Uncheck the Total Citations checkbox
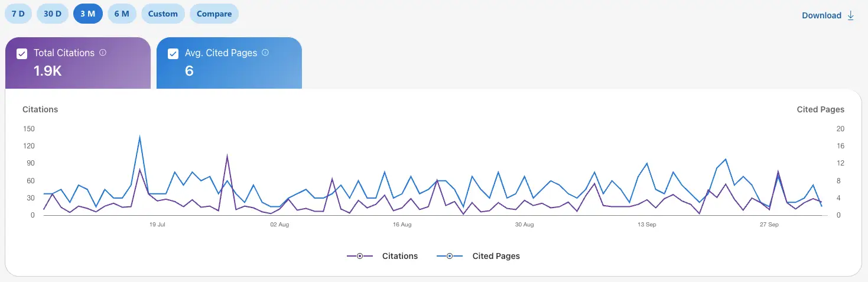The image size is (868, 282). point(22,54)
